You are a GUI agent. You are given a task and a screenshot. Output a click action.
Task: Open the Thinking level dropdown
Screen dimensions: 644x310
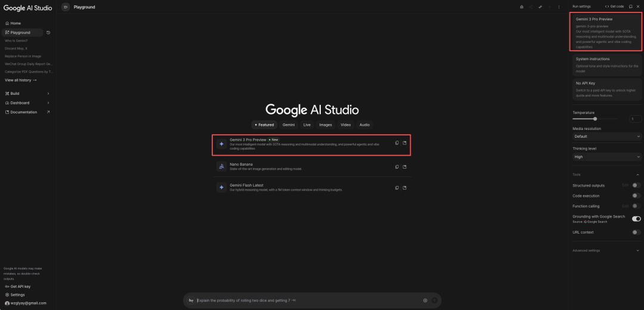pos(606,157)
